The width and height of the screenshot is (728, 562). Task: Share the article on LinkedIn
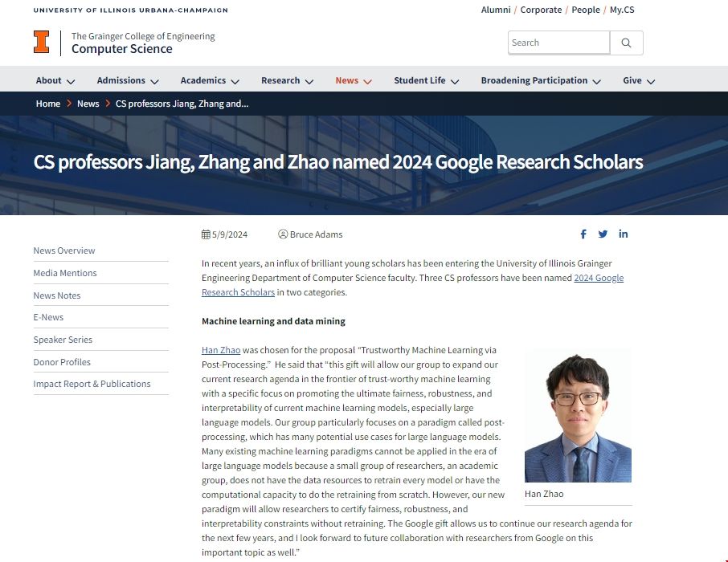click(624, 234)
